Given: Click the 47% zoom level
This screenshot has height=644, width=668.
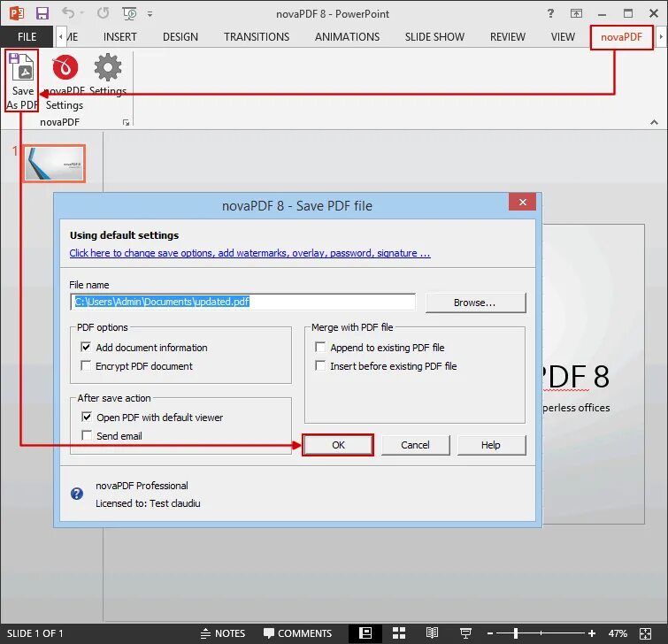Looking at the screenshot, I should tap(618, 633).
